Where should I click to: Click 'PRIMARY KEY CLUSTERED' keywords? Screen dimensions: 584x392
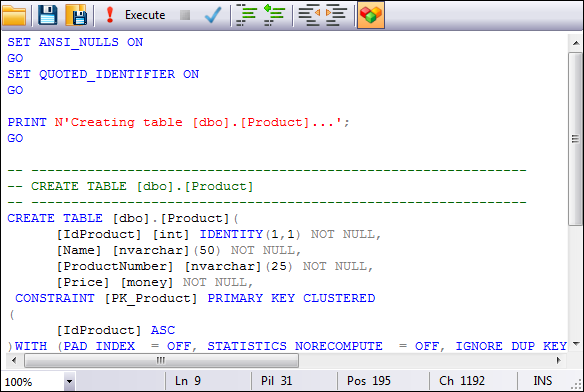coord(291,298)
